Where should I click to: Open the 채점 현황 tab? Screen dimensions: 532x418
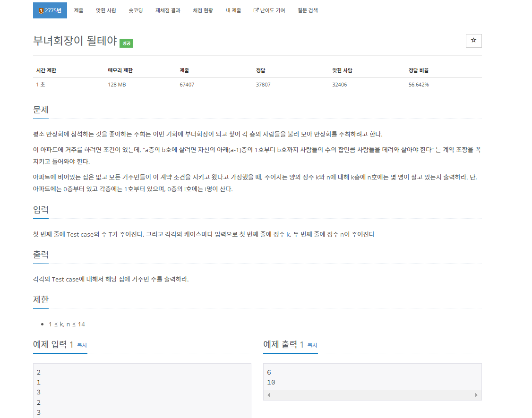tap(203, 10)
